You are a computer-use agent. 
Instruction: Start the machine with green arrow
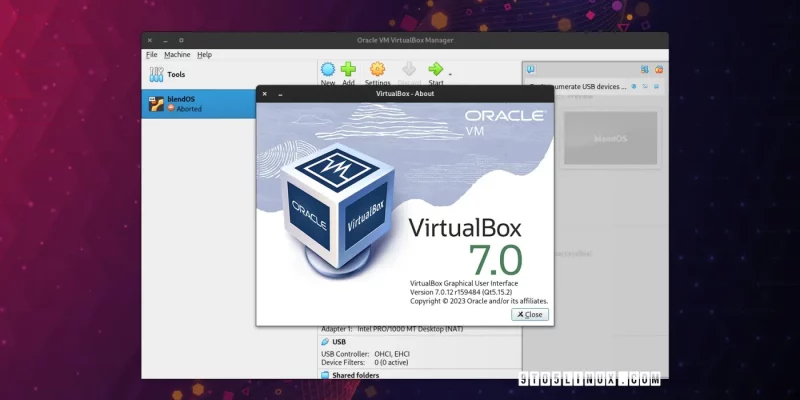pyautogui.click(x=436, y=69)
